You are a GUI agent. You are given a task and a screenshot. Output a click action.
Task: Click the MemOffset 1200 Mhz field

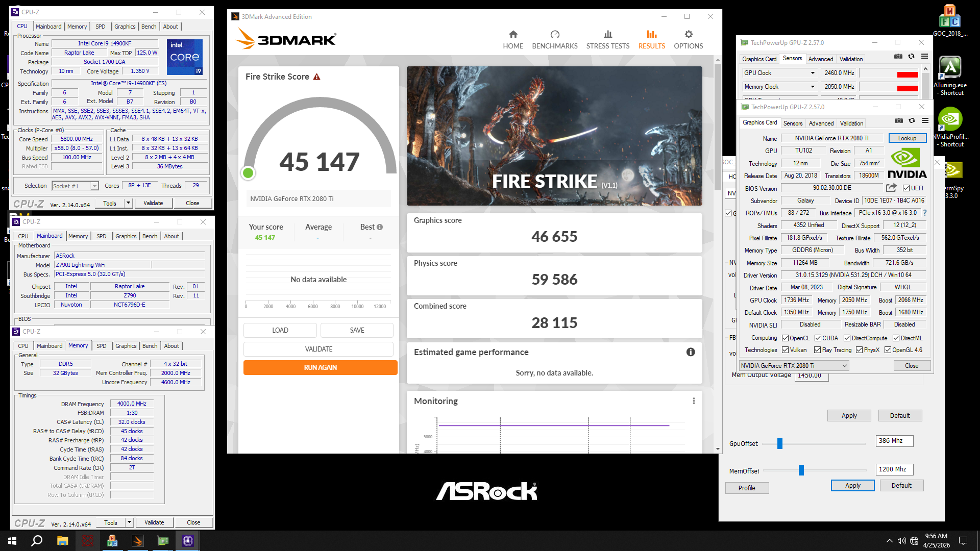pyautogui.click(x=894, y=469)
